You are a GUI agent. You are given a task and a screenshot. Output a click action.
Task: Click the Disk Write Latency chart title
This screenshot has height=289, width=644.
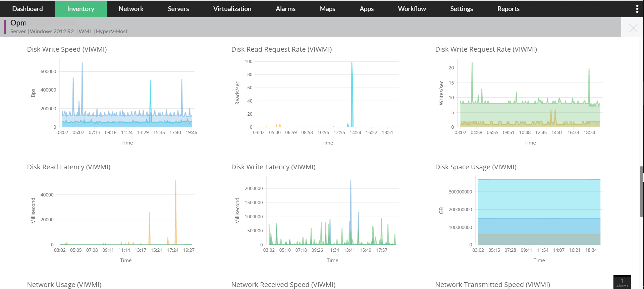pyautogui.click(x=273, y=167)
